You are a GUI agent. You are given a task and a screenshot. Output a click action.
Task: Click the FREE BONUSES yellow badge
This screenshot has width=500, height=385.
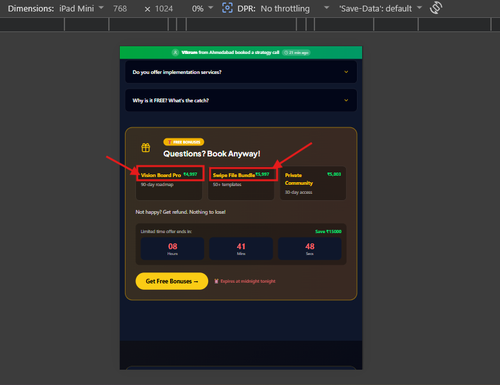[184, 142]
